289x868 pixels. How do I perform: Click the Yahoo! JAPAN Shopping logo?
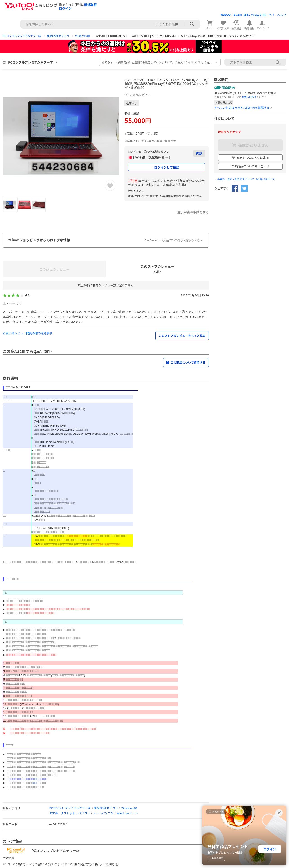(x=30, y=6)
